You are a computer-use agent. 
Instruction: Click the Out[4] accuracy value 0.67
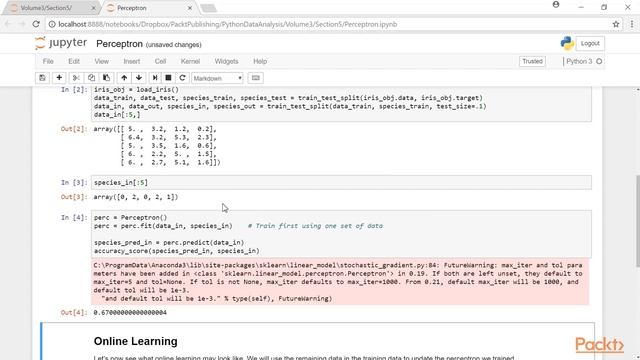pos(130,313)
